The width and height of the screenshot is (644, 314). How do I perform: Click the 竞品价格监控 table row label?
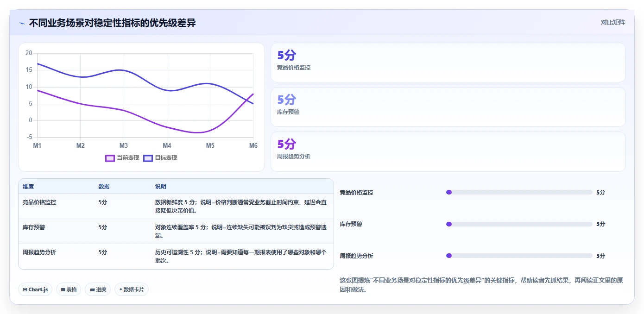coord(39,202)
